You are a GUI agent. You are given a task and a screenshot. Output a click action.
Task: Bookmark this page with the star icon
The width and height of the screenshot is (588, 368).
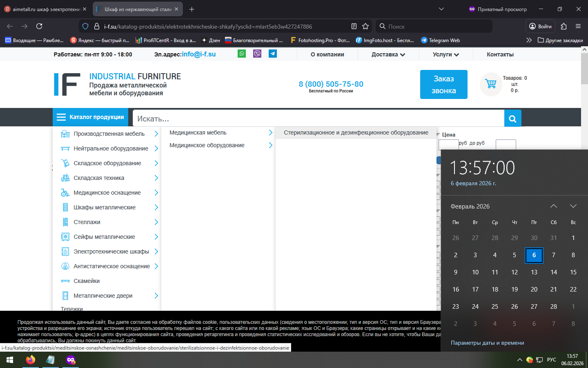[365, 26]
